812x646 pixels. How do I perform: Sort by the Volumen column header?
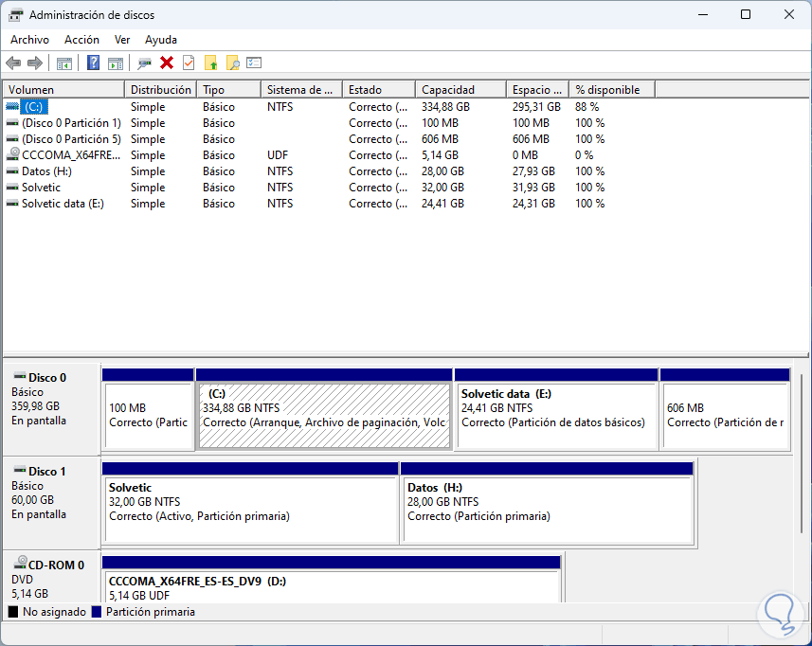(x=63, y=89)
